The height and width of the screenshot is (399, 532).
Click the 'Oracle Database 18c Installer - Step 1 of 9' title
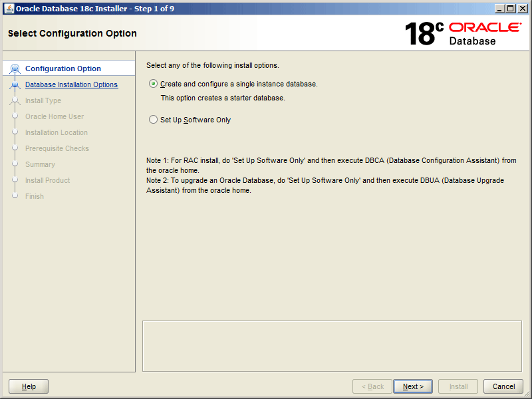95,9
